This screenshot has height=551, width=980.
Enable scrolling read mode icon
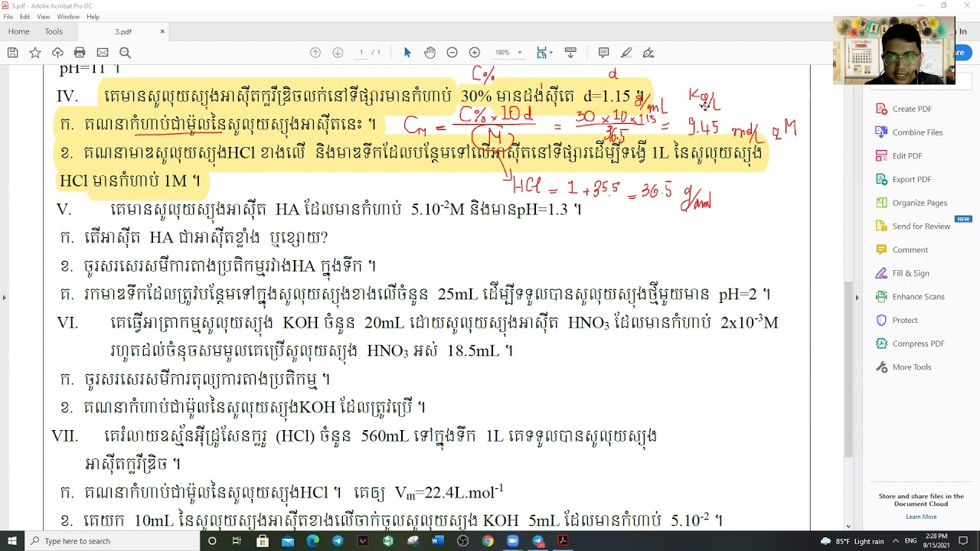[x=570, y=53]
